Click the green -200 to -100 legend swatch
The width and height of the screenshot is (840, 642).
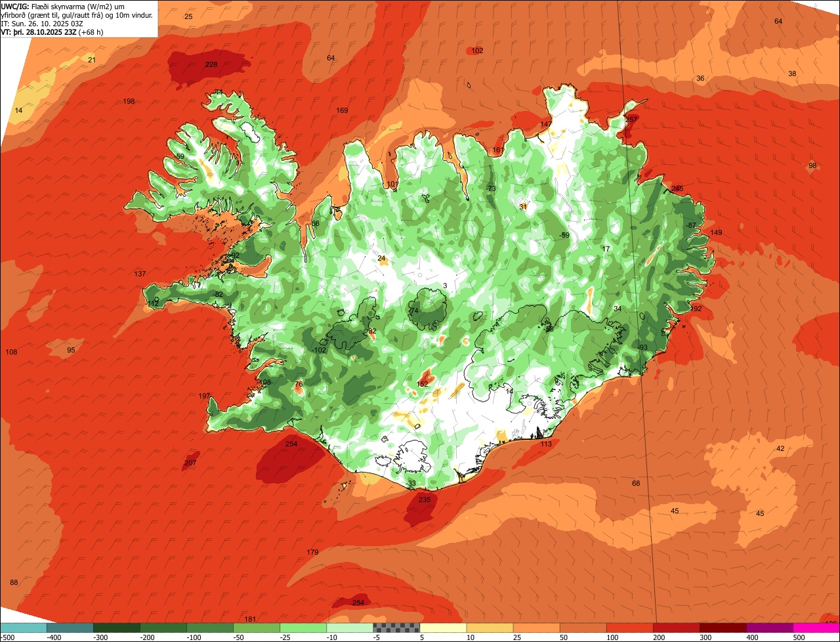163,627
